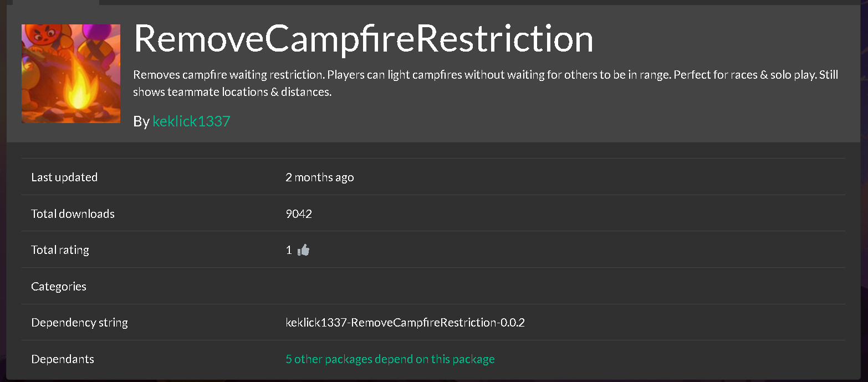Click the 9042 downloads count

click(299, 214)
